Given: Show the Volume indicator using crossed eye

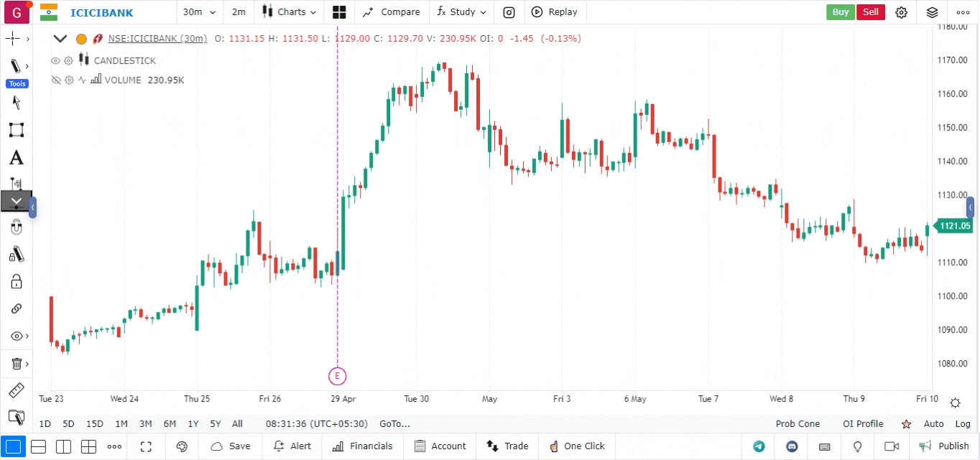Looking at the screenshot, I should tap(55, 80).
